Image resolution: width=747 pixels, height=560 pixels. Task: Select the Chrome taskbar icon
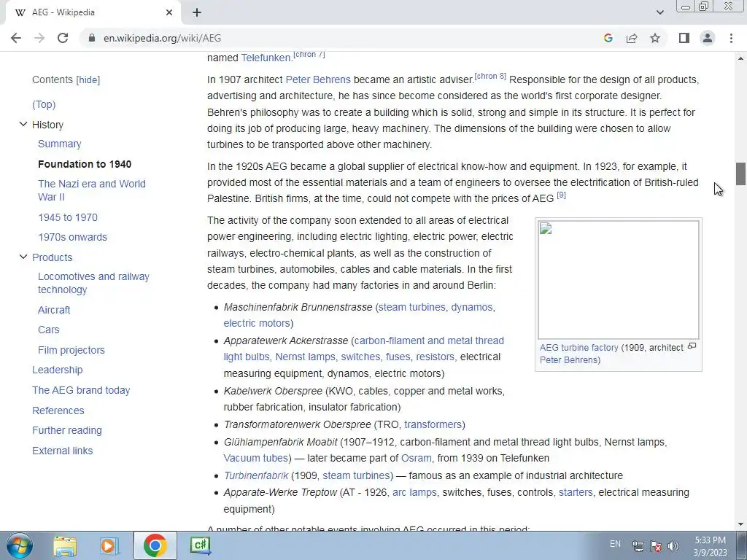coord(155,545)
